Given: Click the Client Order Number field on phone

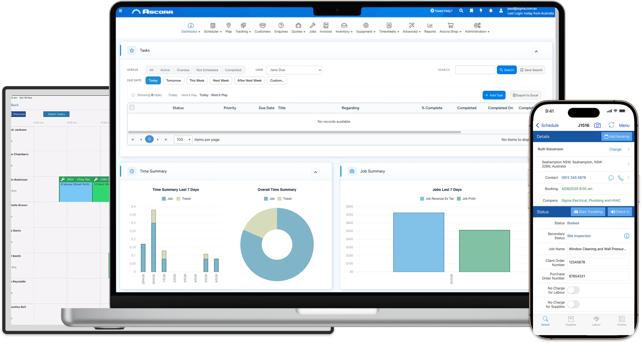Looking at the screenshot, I should [x=598, y=262].
